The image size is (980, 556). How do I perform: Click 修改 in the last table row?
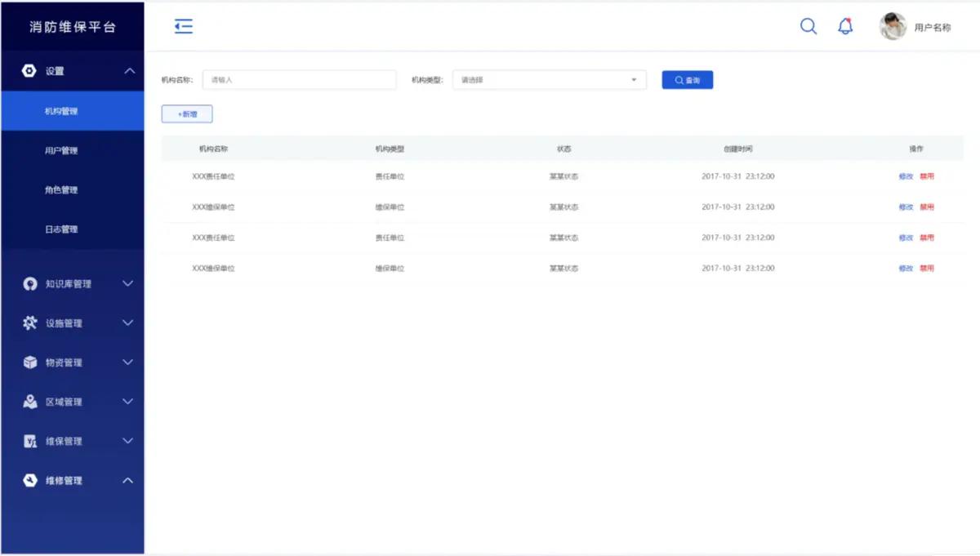[906, 269]
